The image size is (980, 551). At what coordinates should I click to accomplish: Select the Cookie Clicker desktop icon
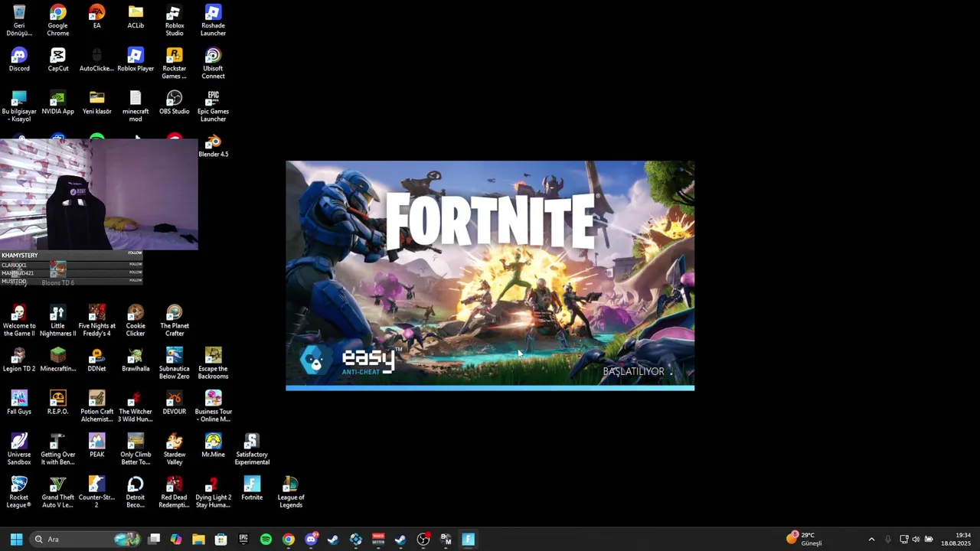(136, 321)
